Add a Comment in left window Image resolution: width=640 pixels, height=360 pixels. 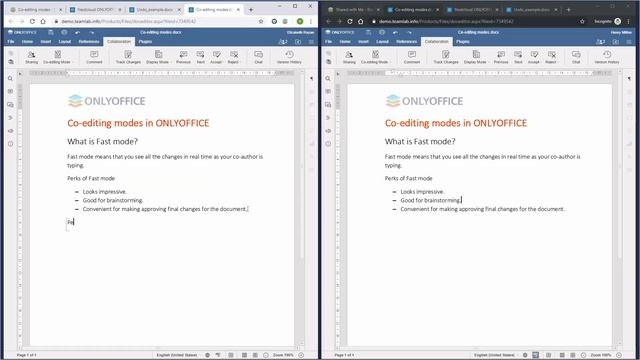point(94,57)
